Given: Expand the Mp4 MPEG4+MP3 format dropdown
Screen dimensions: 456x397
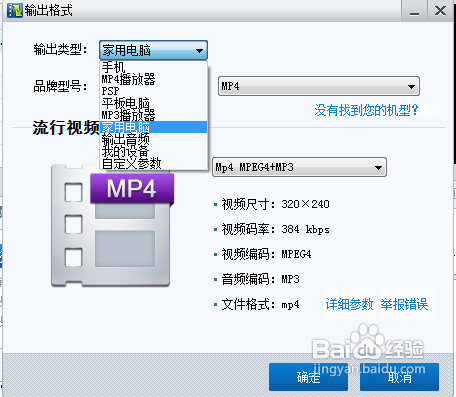Looking at the screenshot, I should (299, 167).
